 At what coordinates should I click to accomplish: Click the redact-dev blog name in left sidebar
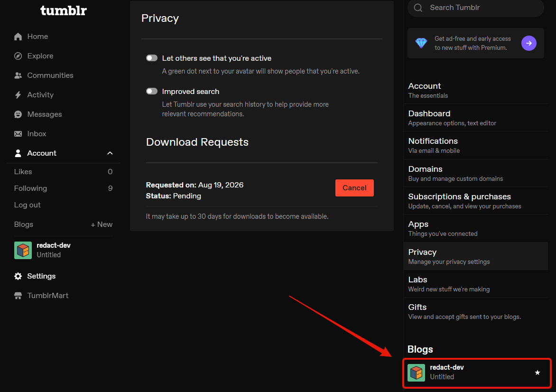[x=54, y=245]
